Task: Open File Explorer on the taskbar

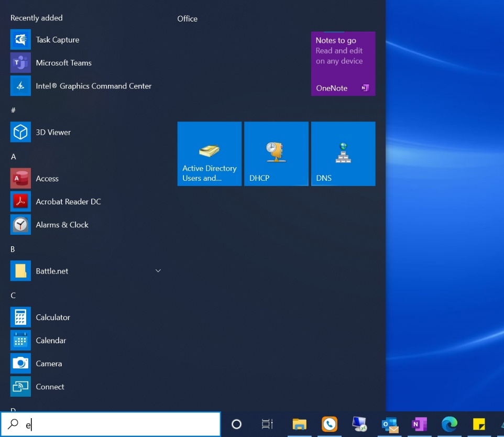Action: click(299, 424)
